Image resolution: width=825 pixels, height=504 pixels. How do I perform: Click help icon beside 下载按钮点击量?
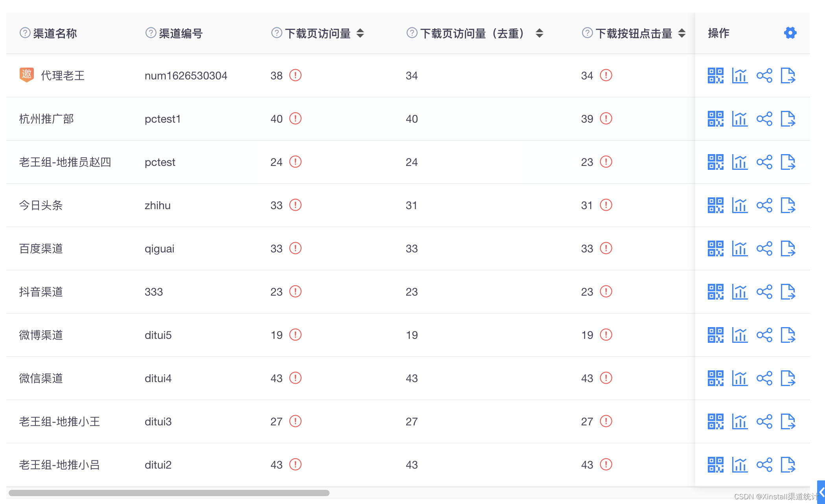click(587, 33)
